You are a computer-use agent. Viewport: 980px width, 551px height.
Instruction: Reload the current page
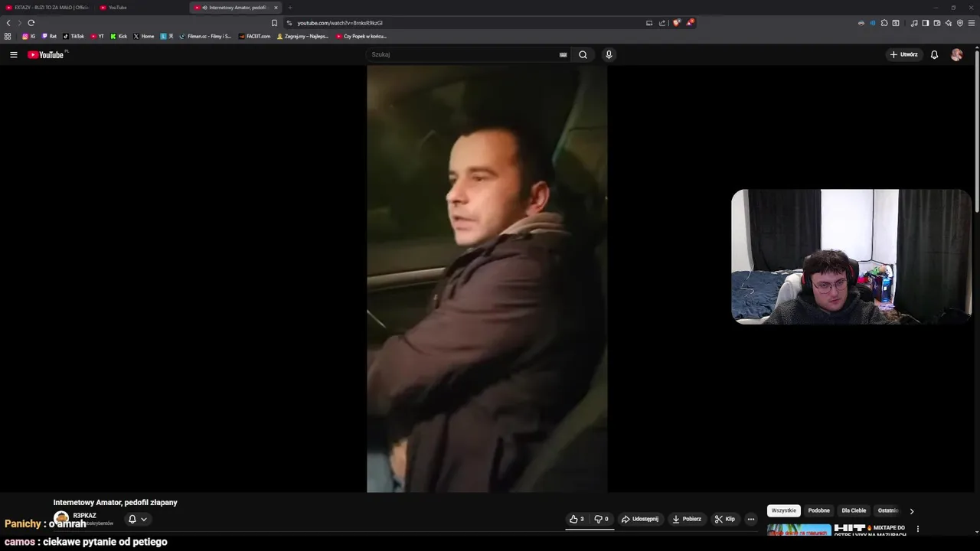pos(31,23)
